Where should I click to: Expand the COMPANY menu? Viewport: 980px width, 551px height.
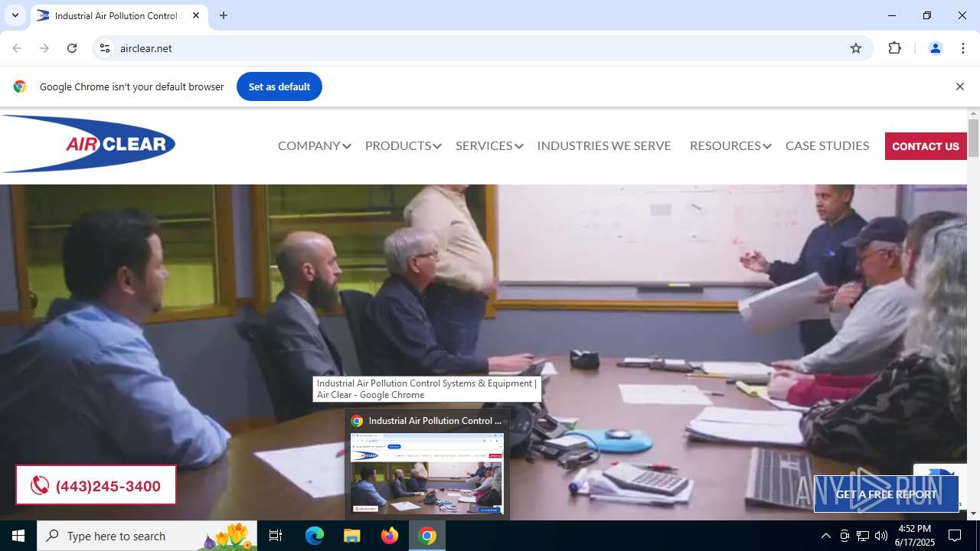point(314,145)
